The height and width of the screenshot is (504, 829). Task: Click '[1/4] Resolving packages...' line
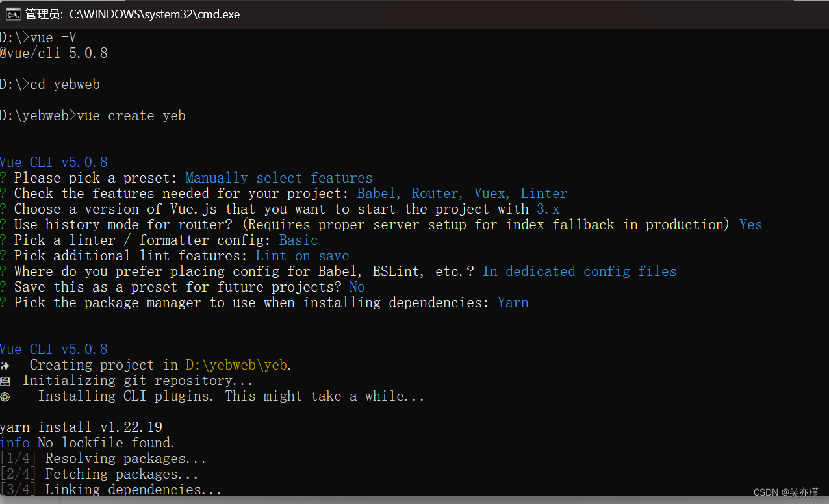(103, 459)
